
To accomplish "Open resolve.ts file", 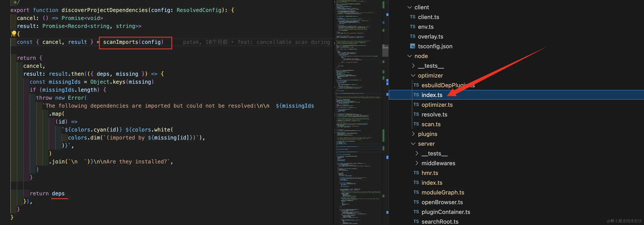I will 434,115.
